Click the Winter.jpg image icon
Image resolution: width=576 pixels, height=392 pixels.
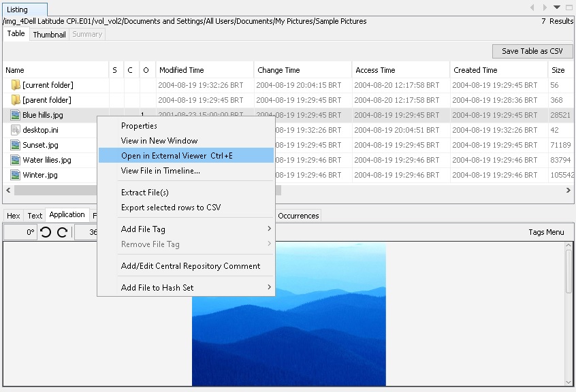point(16,175)
